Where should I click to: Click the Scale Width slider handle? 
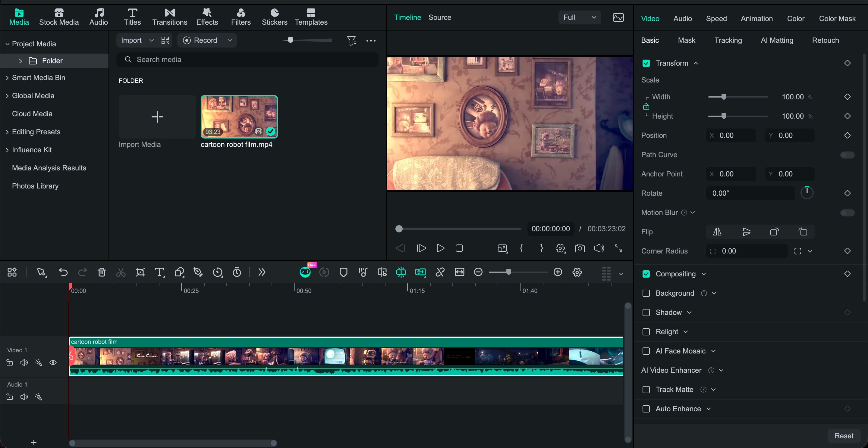point(724,97)
